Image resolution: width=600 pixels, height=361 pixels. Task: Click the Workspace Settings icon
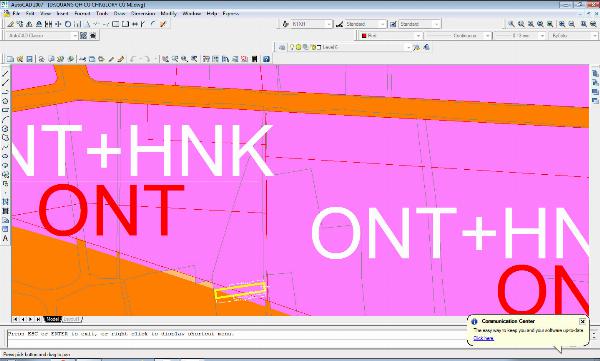pos(83,36)
